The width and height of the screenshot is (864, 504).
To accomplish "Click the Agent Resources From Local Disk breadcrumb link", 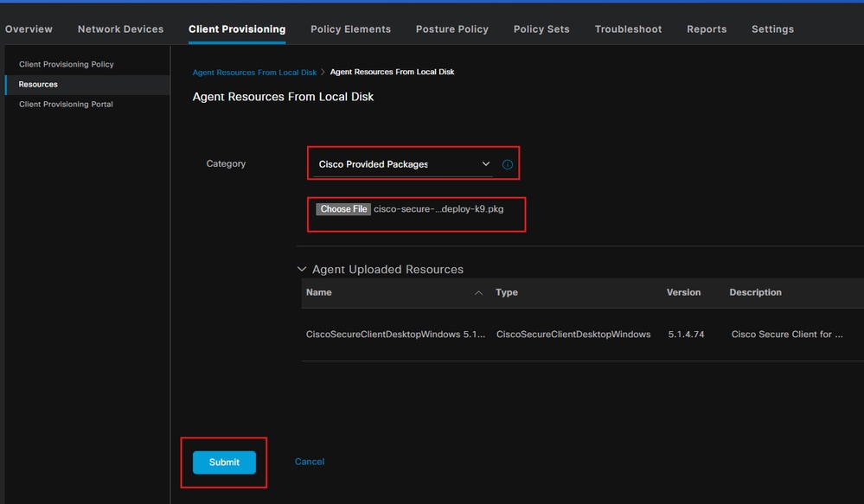I will tap(254, 72).
